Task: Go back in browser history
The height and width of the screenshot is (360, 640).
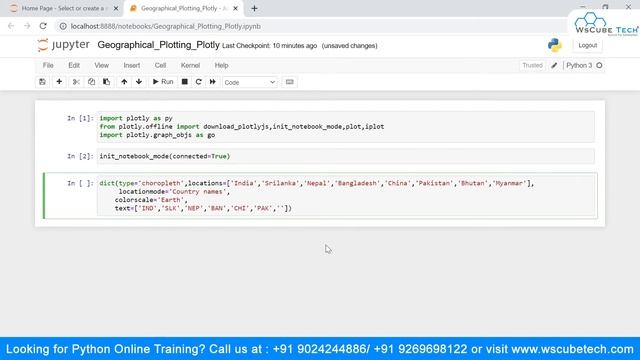Action: 11,26
